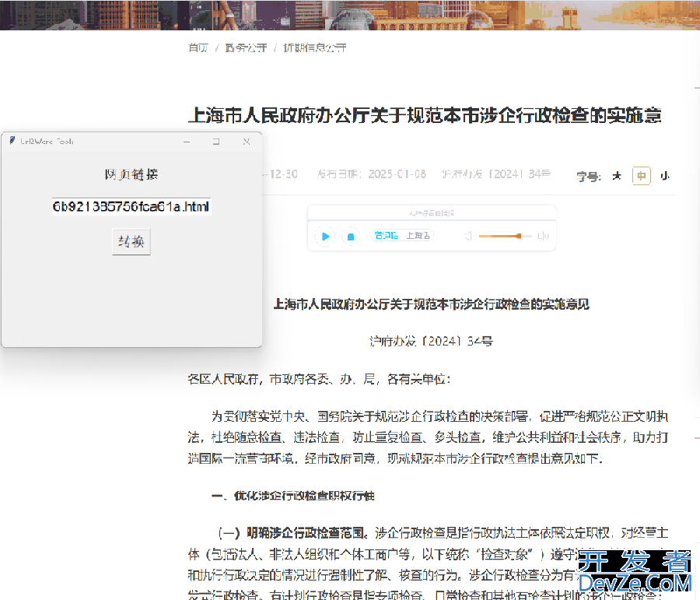This screenshot has height=600, width=700.
Task: Maximize the Url2Word Tools window
Action: [216, 142]
